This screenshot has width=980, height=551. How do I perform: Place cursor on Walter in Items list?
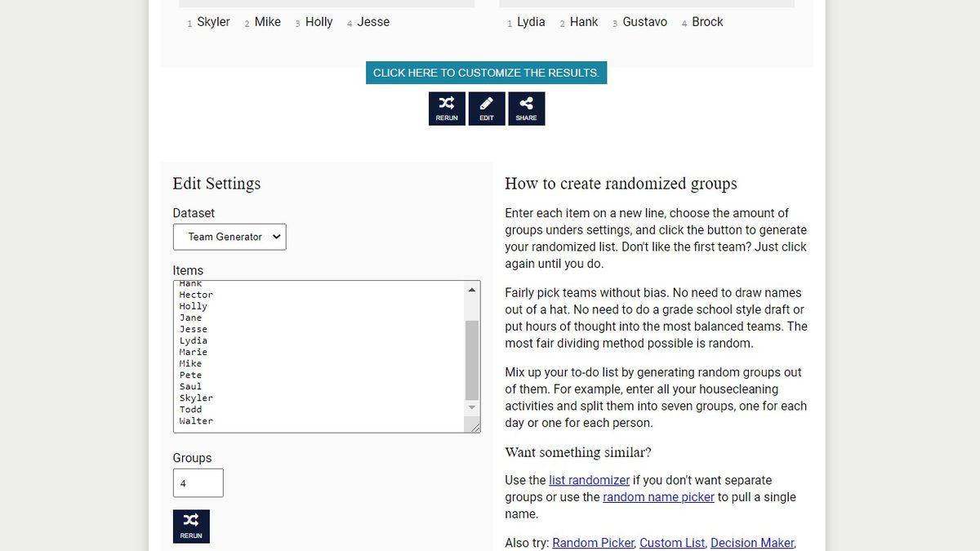[196, 421]
